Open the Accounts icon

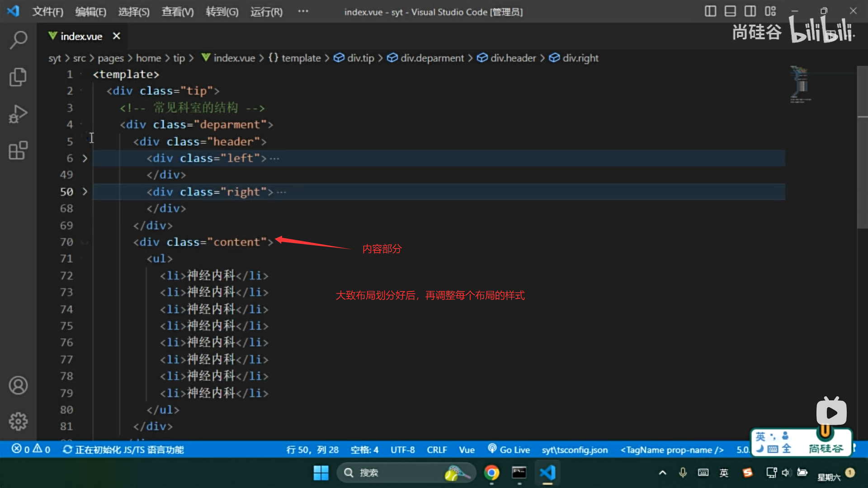18,385
